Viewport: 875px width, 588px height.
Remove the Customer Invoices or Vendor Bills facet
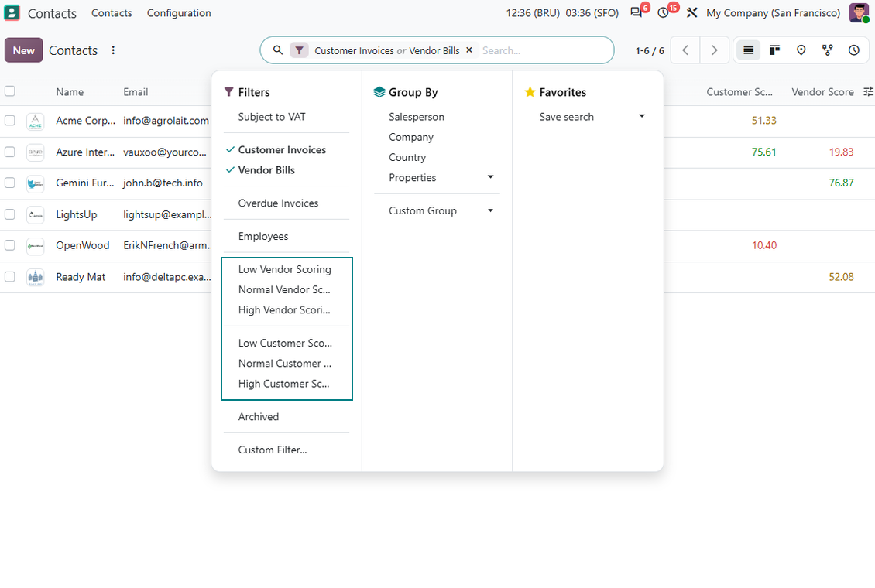click(x=469, y=50)
